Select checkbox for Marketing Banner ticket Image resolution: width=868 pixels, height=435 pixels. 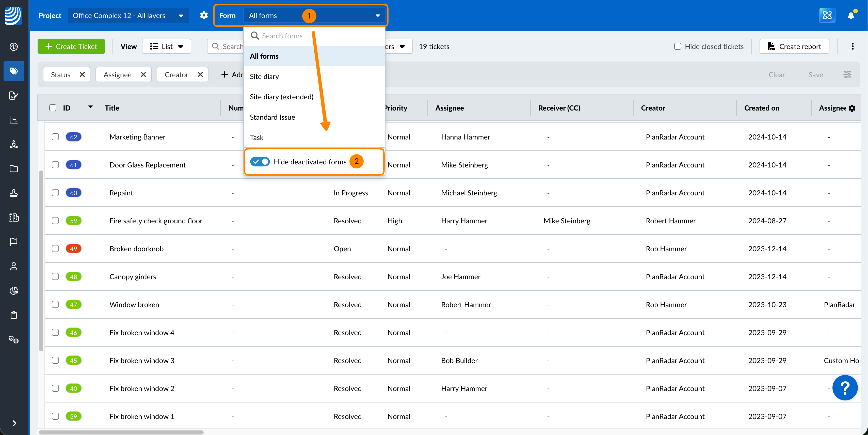pos(55,137)
